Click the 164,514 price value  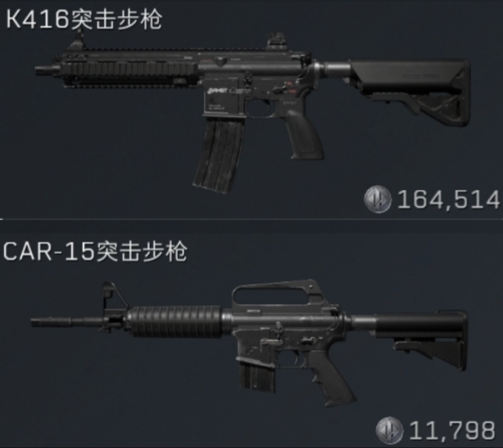(x=448, y=200)
